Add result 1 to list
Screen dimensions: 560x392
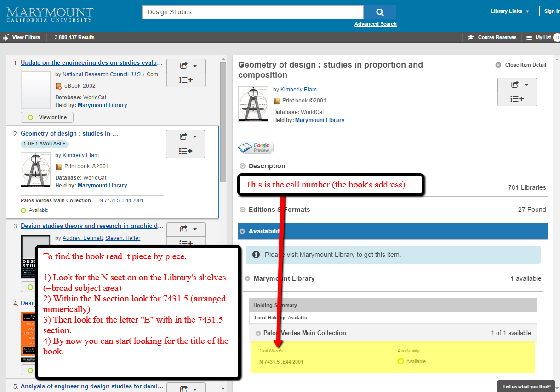186,80
